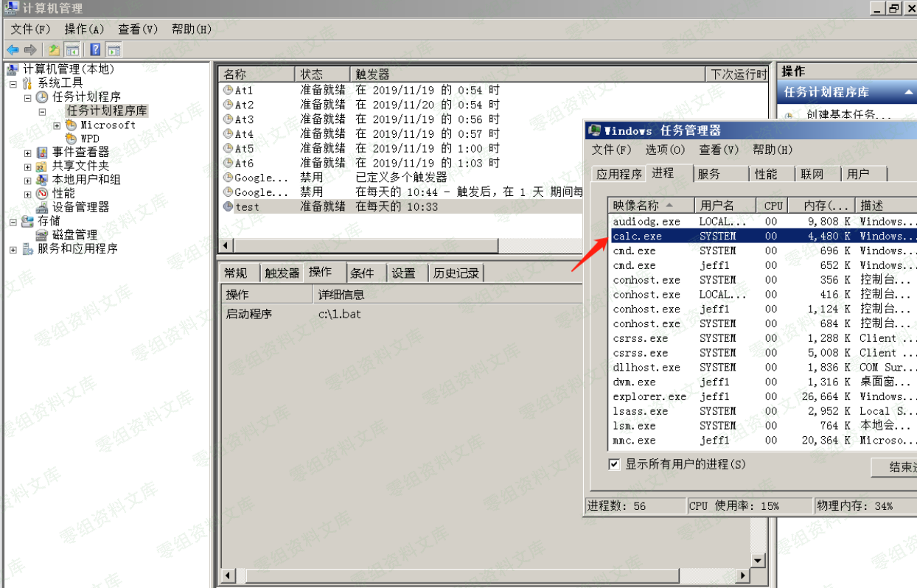The height and width of the screenshot is (588, 917).
Task: Click the Up one level folder icon
Action: point(54,50)
